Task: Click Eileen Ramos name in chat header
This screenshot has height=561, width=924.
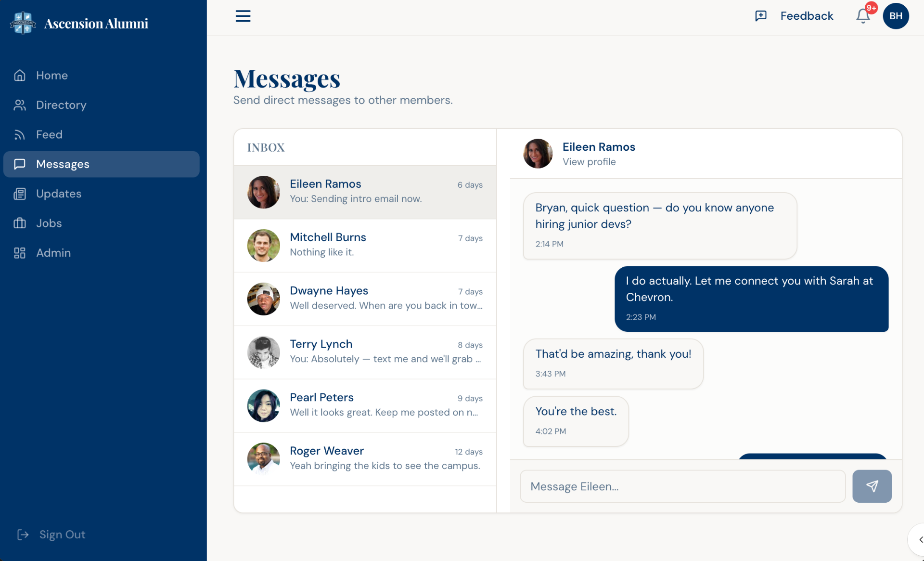Action: [x=599, y=147]
